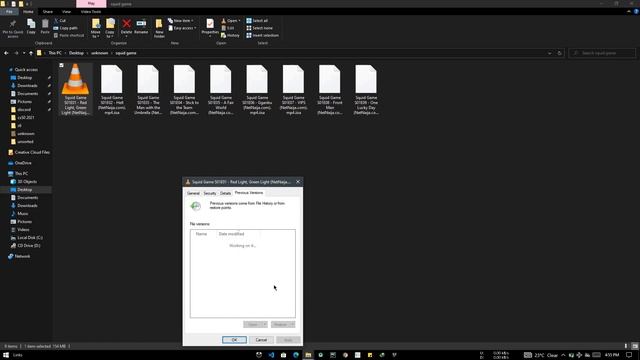Viewport: 640px width, 360px height.
Task: Click Cancel in Properties dialog
Action: 261,340
